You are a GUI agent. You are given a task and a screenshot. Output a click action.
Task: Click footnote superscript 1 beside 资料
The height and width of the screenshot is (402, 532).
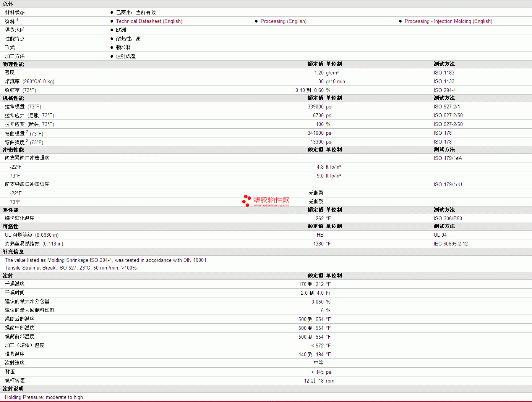17,20
